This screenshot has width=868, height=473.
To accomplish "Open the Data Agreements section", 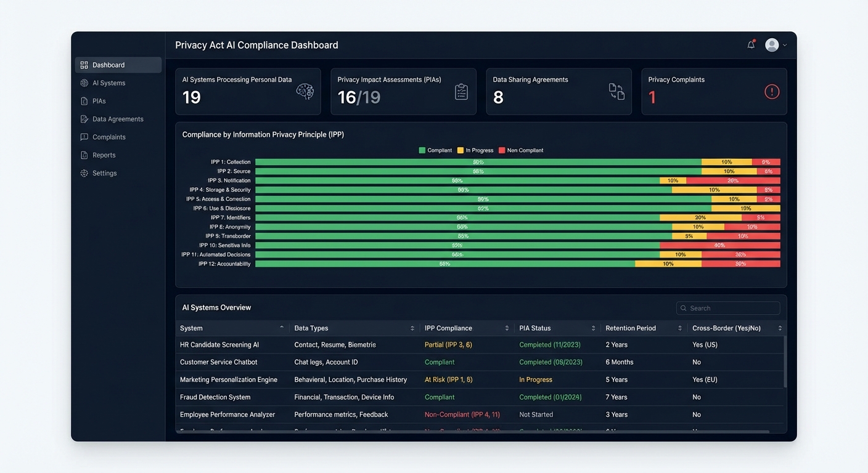I will 118,118.
